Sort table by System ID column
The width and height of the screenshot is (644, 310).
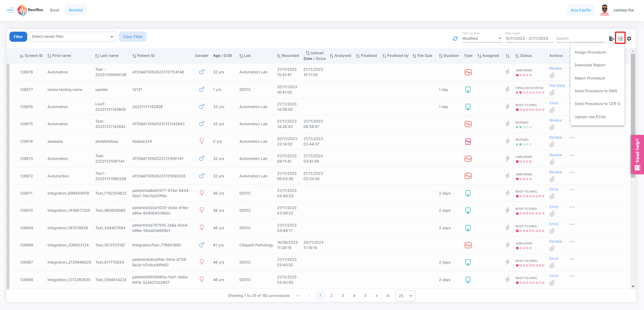tap(31, 56)
